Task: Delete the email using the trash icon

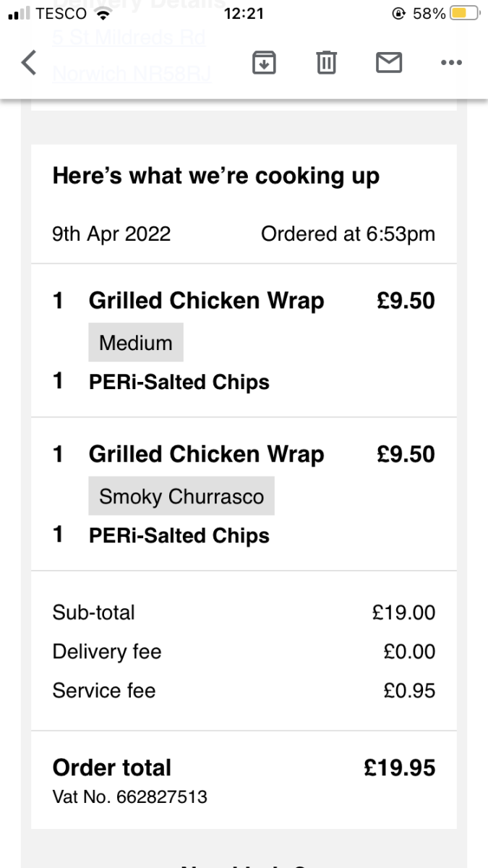Action: click(326, 63)
